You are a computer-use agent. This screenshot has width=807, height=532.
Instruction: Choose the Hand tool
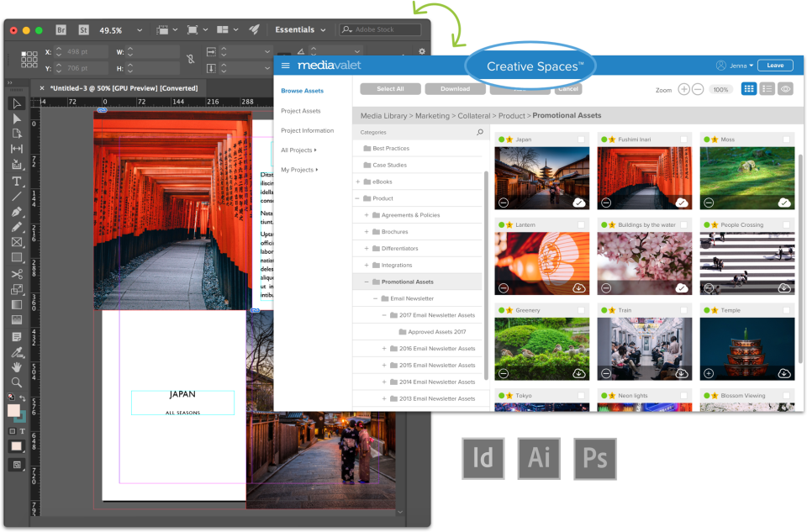pyautogui.click(x=17, y=367)
